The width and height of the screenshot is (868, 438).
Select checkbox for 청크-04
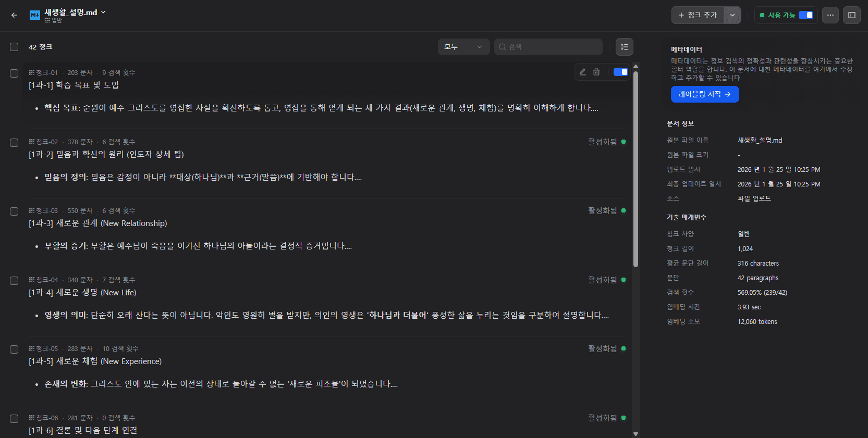14,281
